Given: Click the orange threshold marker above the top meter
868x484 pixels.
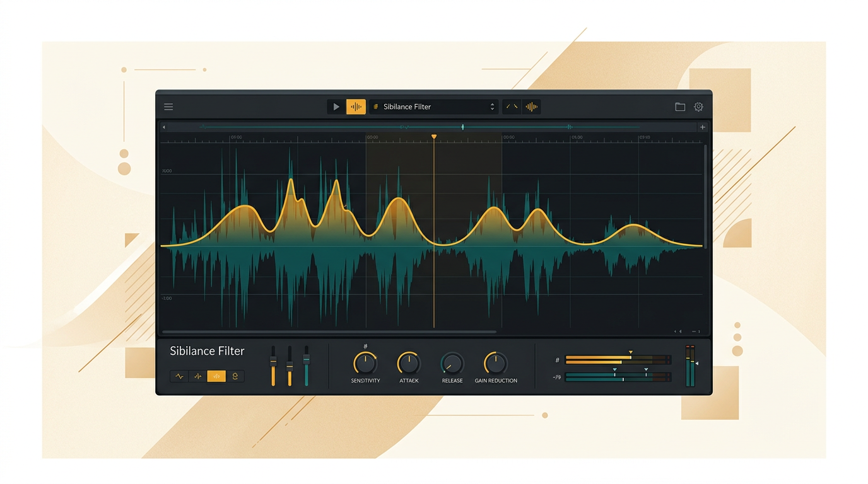Looking at the screenshot, I should [630, 353].
